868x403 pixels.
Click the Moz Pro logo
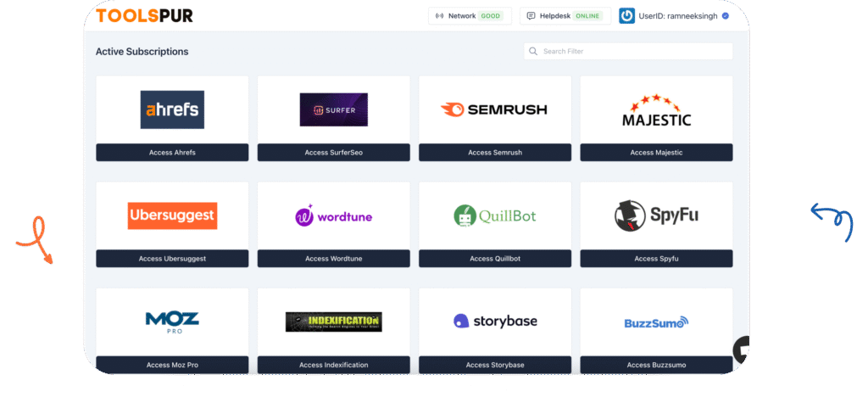coord(172,322)
